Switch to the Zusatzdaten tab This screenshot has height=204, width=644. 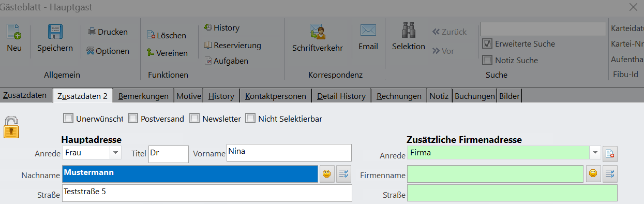[x=25, y=96]
